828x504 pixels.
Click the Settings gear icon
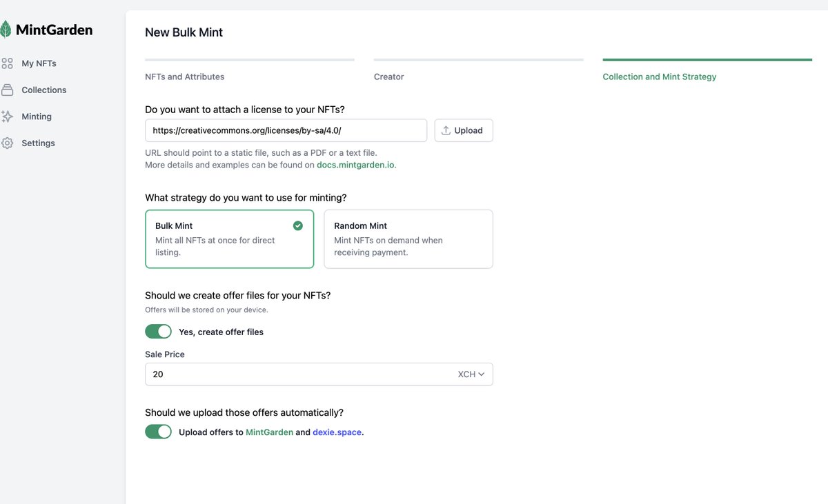(x=8, y=143)
